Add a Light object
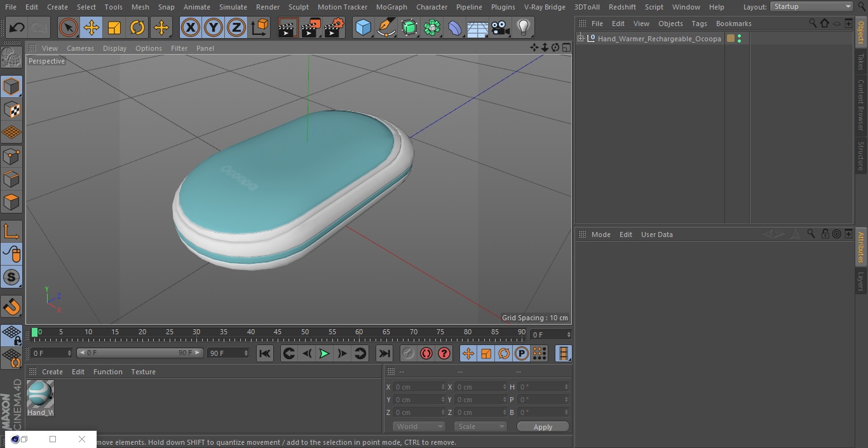The height and width of the screenshot is (448, 868). tap(523, 27)
